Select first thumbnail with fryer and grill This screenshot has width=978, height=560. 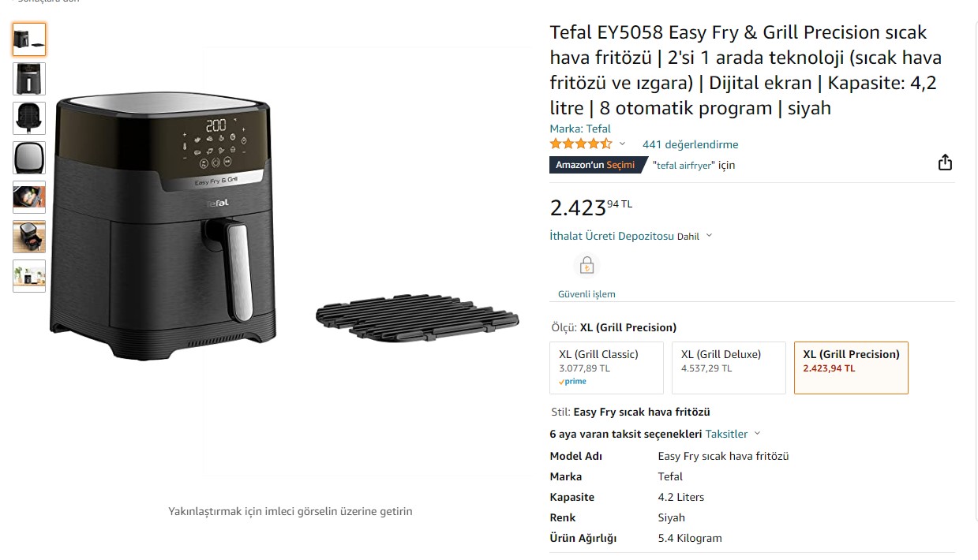pyautogui.click(x=29, y=39)
